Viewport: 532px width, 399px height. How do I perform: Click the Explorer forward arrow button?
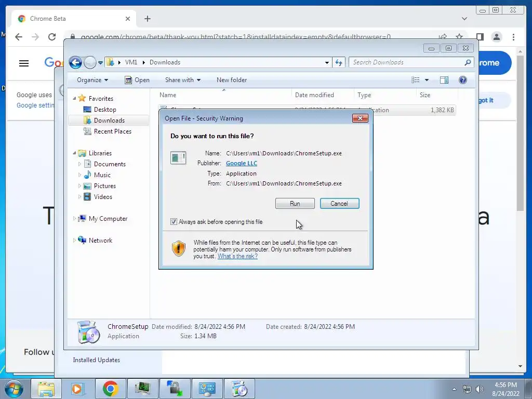[x=90, y=62]
